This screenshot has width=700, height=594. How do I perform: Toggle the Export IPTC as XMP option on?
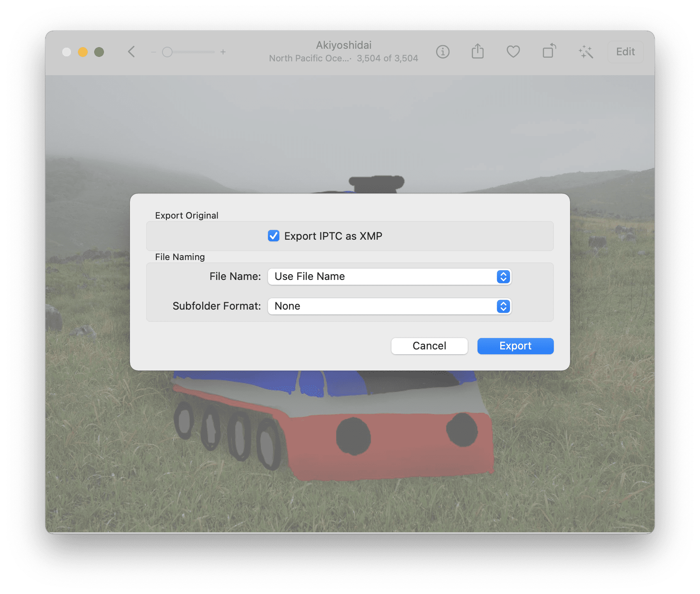pyautogui.click(x=274, y=236)
